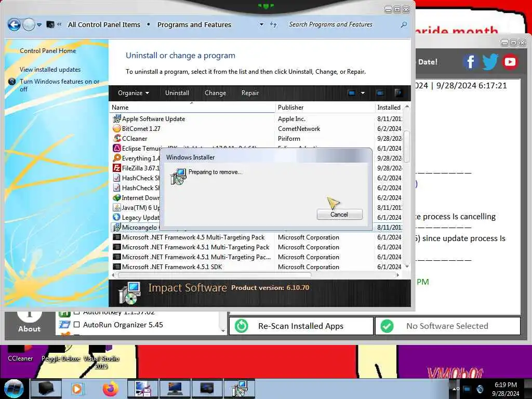The width and height of the screenshot is (532, 399).
Task: Open Turn Windows features on or off
Action: pos(59,85)
